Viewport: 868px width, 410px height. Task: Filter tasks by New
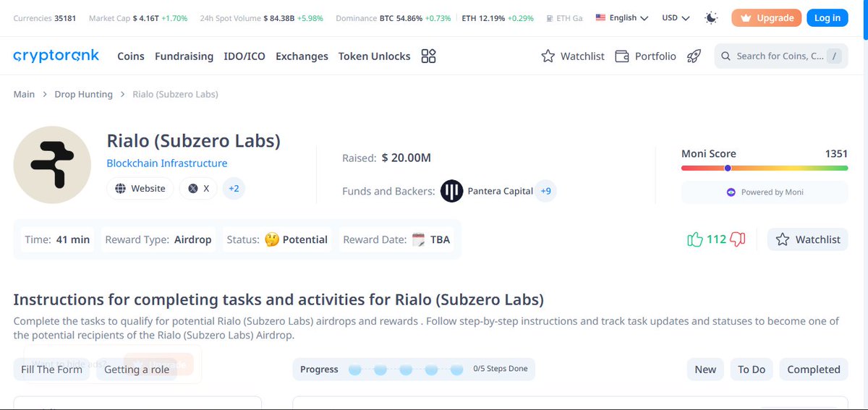[x=705, y=369]
